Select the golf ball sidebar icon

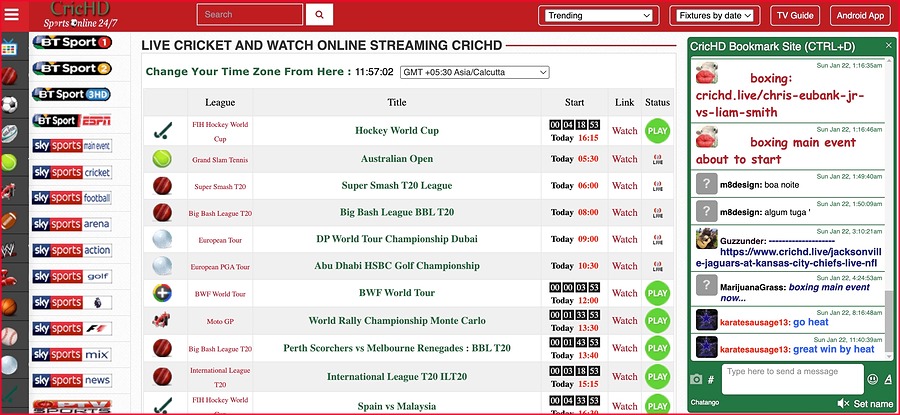point(9,365)
